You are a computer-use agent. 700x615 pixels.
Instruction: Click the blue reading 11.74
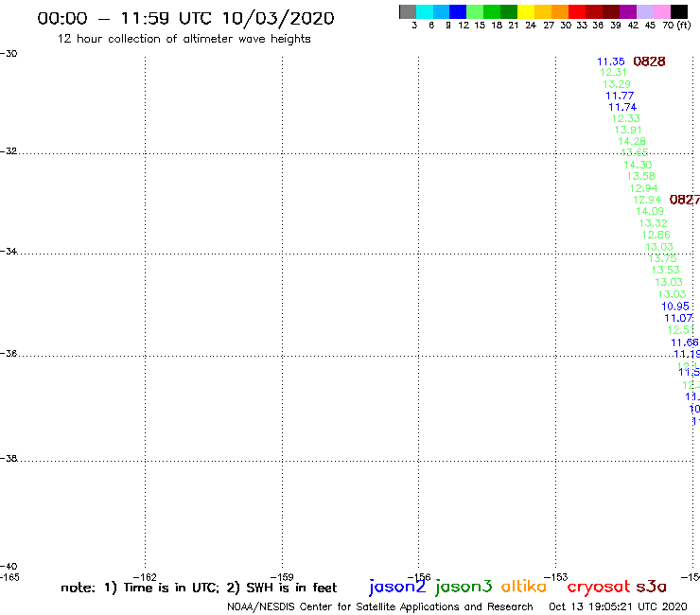pos(622,107)
